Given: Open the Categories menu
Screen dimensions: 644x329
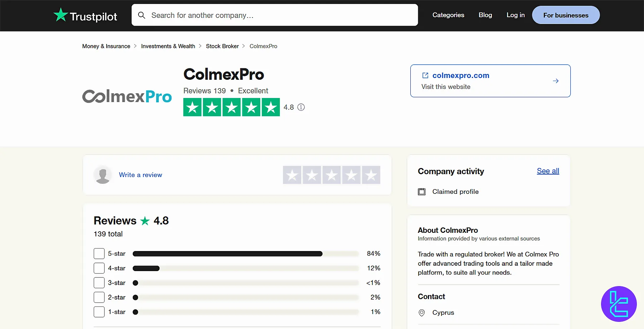Looking at the screenshot, I should [x=448, y=15].
